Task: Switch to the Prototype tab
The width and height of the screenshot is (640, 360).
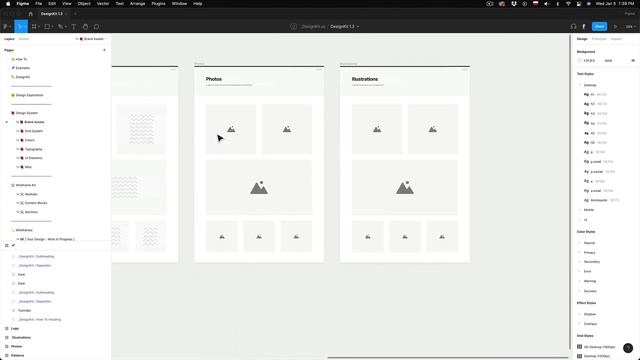Action: [599, 39]
